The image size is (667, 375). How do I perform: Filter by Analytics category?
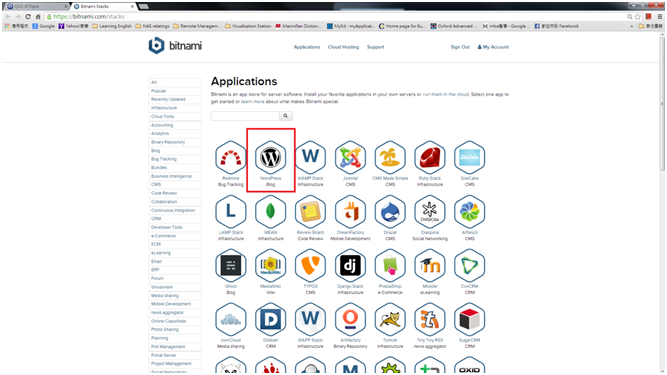(x=175, y=134)
